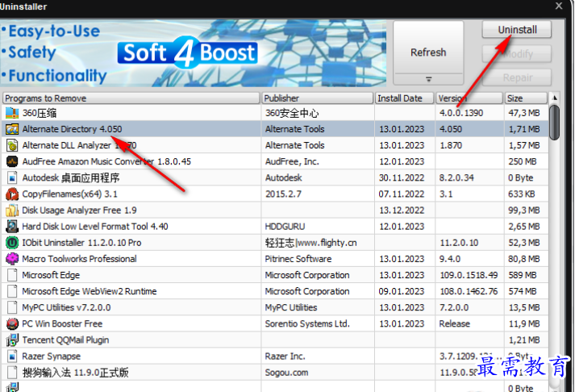Click the Microsoft Edge WebView2 Runtime icon
The height and width of the screenshot is (392, 575).
[x=12, y=291]
